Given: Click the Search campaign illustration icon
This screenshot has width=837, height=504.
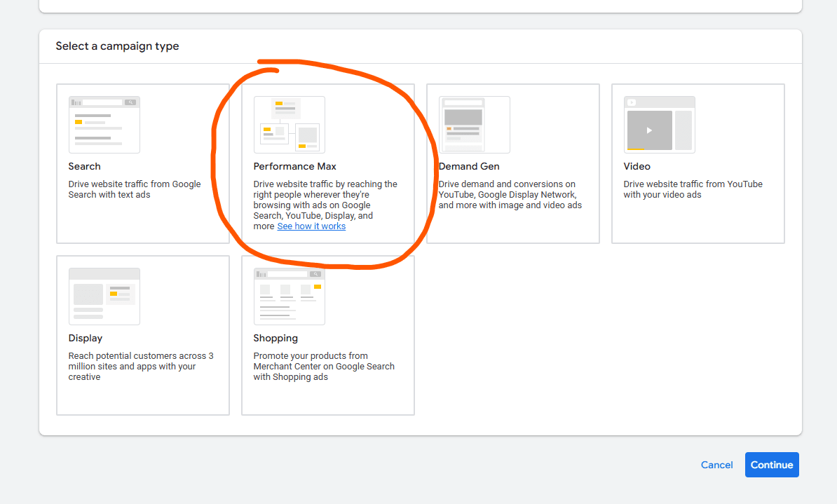Looking at the screenshot, I should [104, 125].
